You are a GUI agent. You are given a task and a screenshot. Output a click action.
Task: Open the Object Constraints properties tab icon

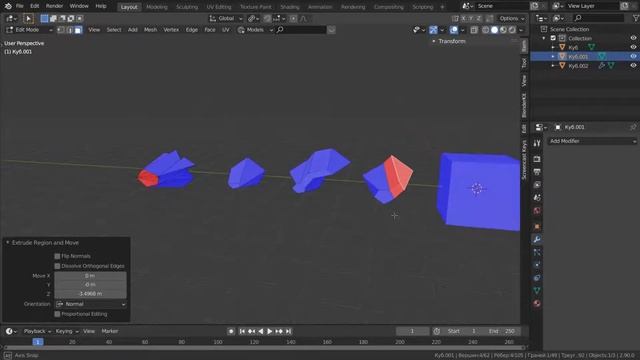click(537, 278)
